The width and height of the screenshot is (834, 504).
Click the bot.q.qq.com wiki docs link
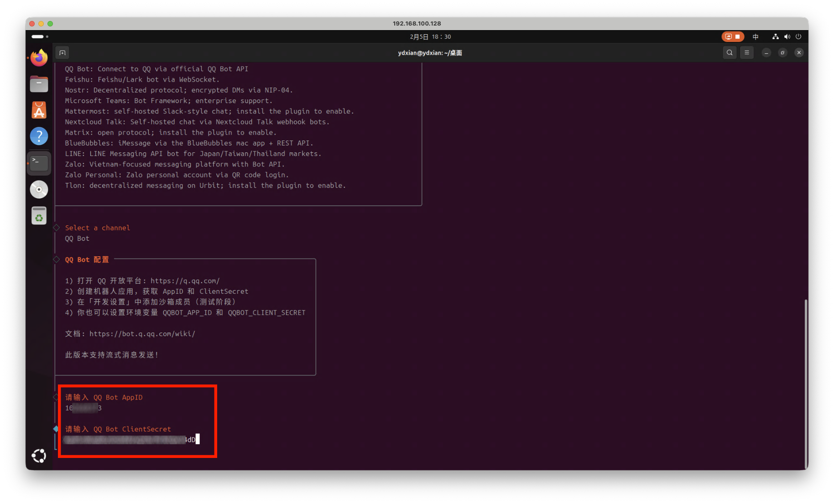pos(142,334)
